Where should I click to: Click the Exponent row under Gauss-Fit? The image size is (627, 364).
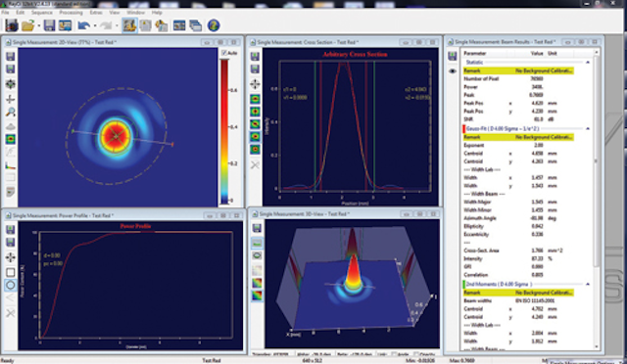518,145
